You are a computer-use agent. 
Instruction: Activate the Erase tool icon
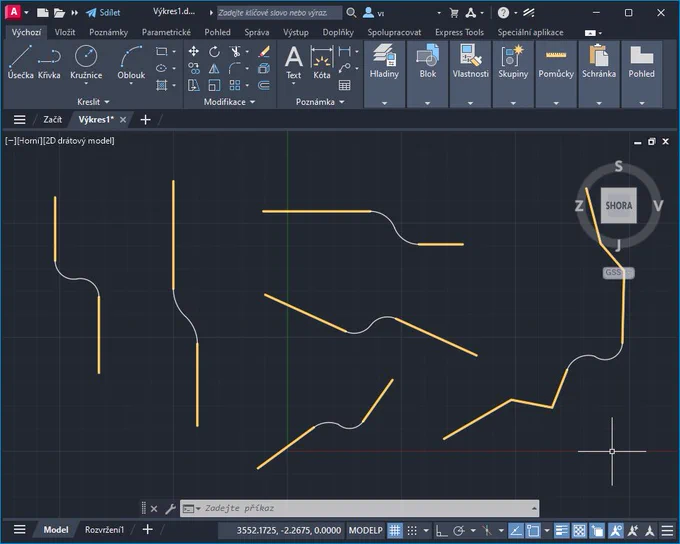[x=264, y=52]
